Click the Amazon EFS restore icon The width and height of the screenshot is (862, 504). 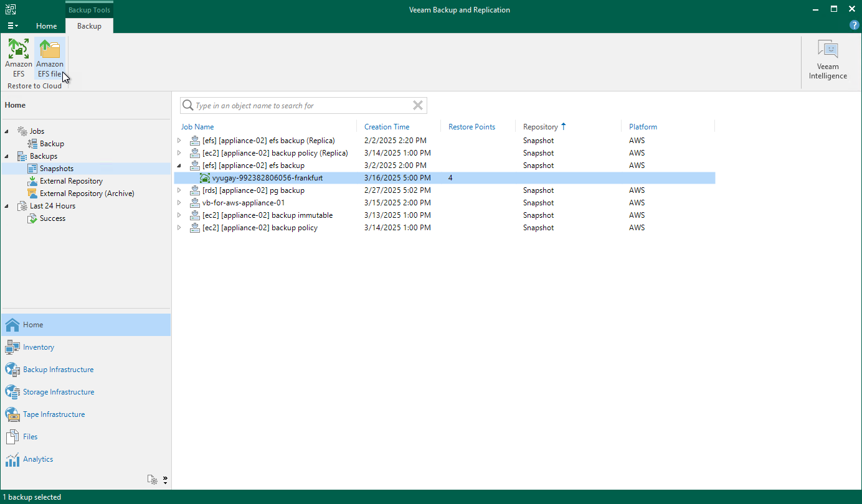tap(19, 49)
